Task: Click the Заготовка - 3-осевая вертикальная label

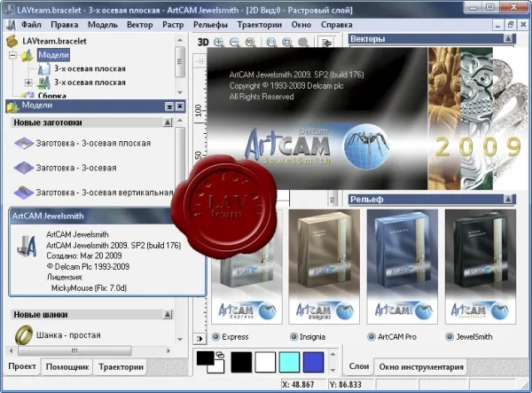Action: tap(105, 193)
